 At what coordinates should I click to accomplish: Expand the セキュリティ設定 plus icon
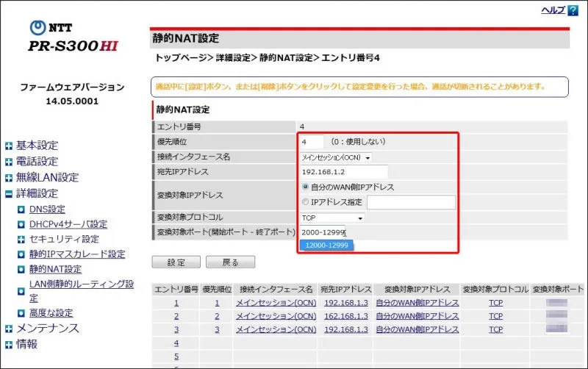21,239
